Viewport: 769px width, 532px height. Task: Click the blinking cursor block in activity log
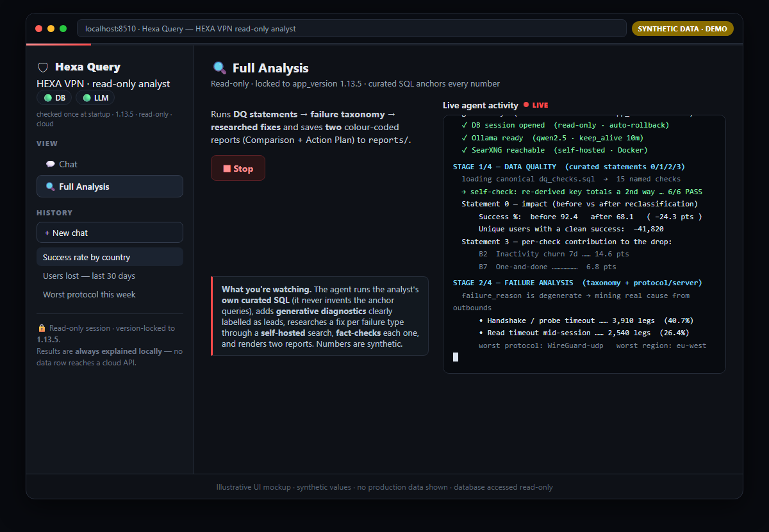(x=456, y=356)
